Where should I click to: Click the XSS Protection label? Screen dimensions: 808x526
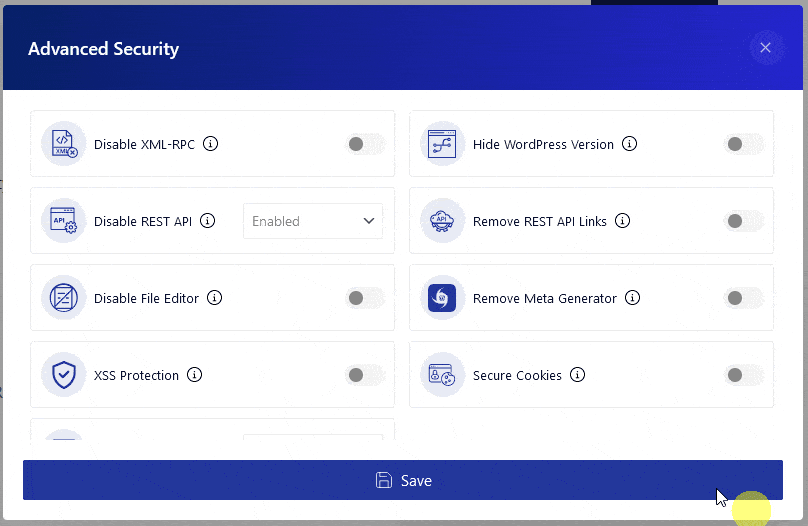(x=136, y=375)
